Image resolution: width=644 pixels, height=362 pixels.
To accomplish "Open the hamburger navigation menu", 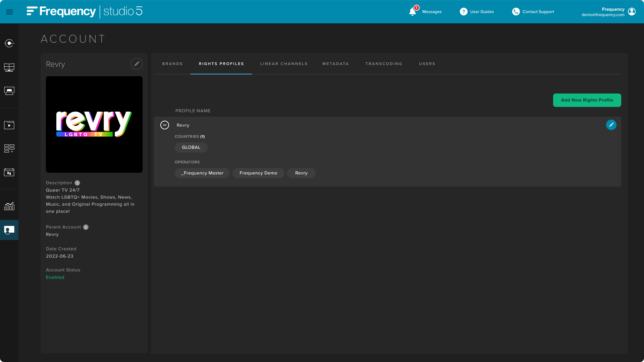I will click(x=9, y=12).
